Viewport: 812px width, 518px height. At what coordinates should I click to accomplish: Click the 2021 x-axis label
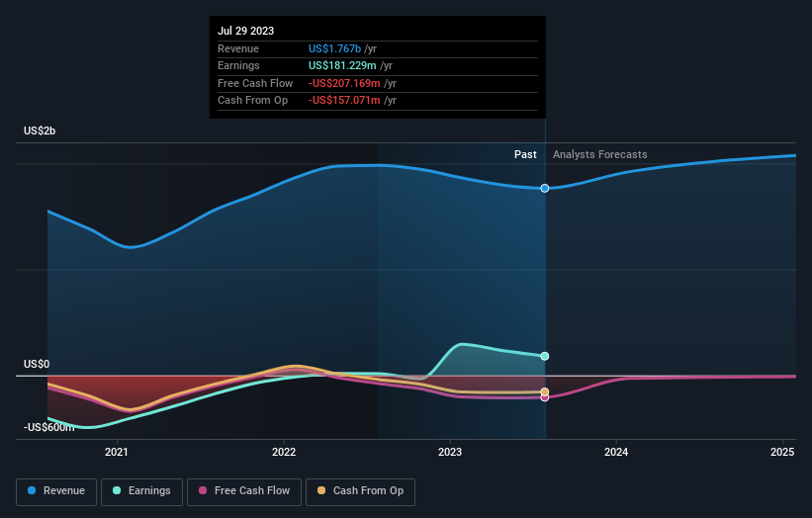tap(117, 453)
